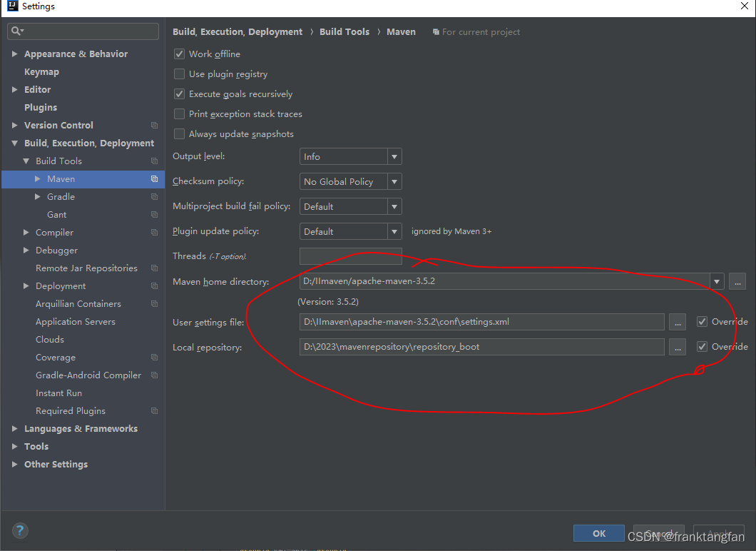Click the IntelliJ icon in title bar

[13, 6]
